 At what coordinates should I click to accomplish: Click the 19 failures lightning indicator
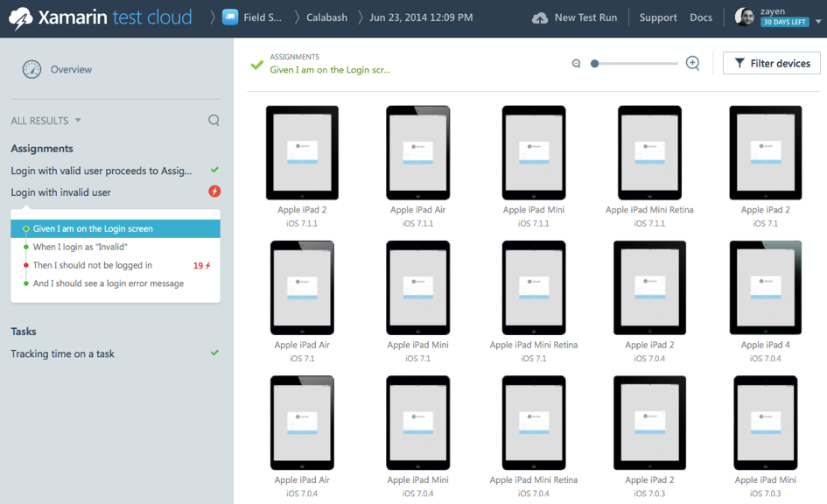click(x=201, y=265)
